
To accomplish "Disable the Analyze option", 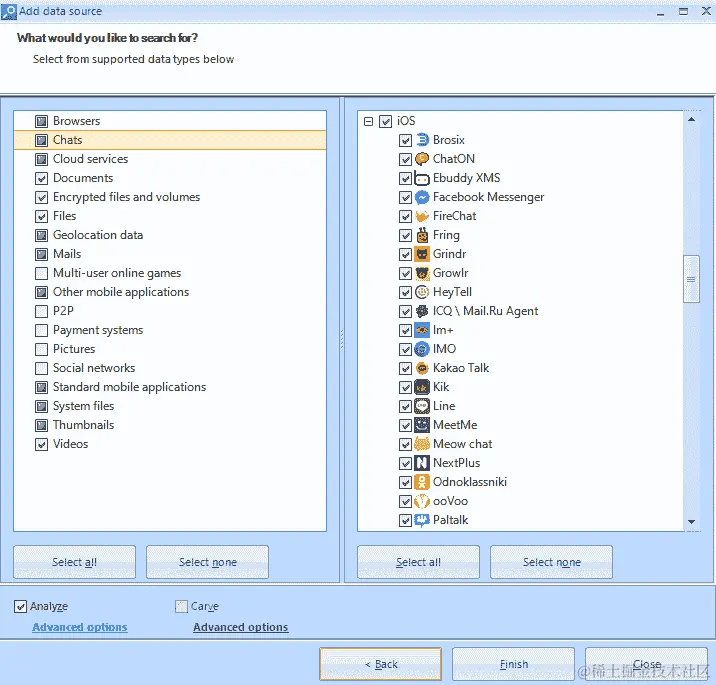I will 21,606.
